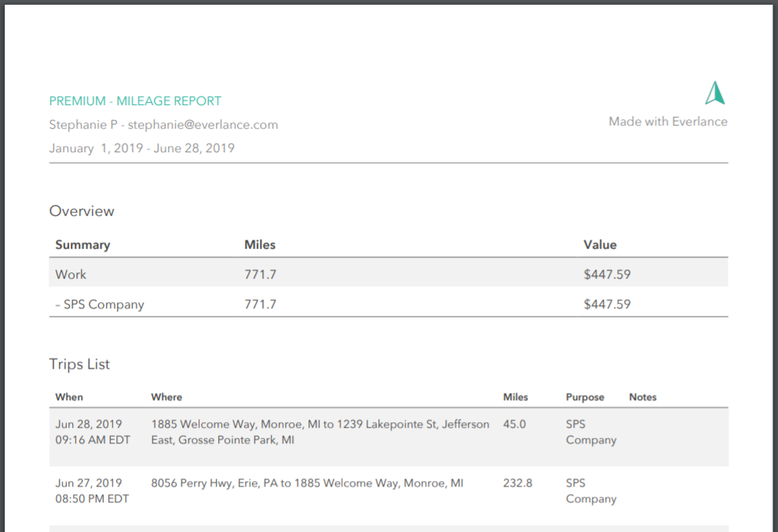Click the Jun 28, 2019 trip date

[x=89, y=425]
